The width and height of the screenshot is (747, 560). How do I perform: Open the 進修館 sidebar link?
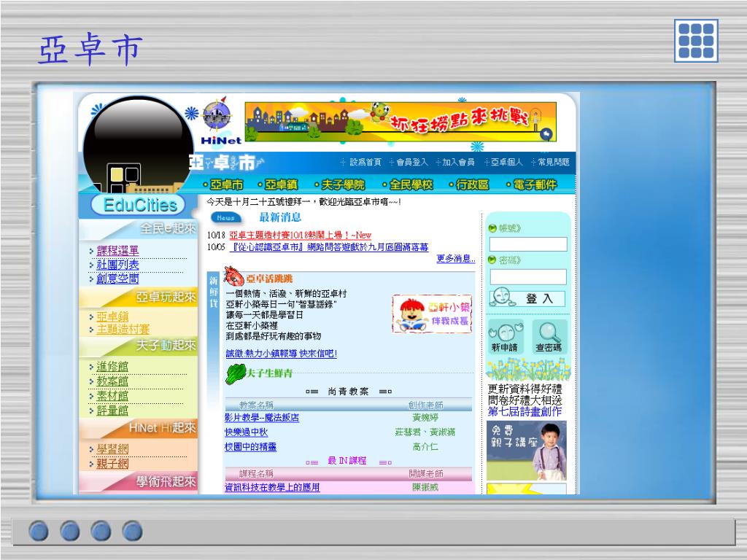coord(112,367)
